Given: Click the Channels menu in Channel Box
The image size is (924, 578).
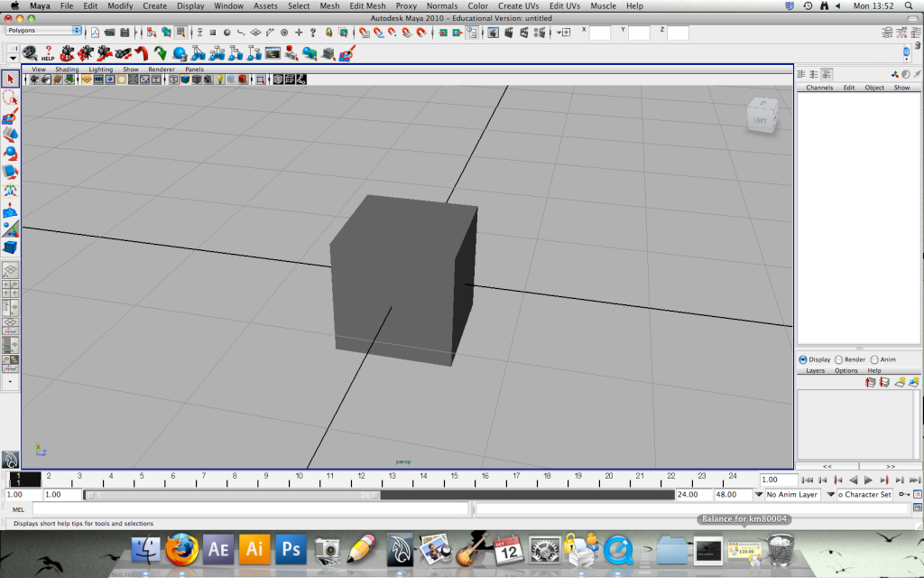Looking at the screenshot, I should 819,88.
